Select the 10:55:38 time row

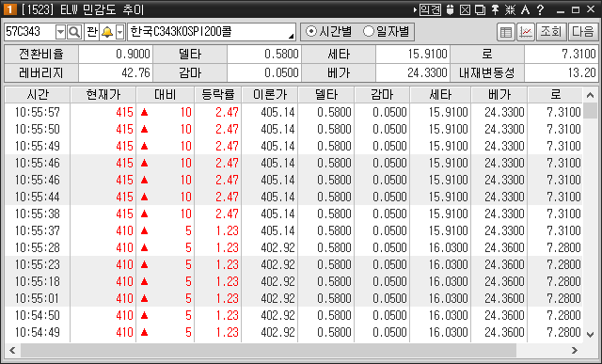click(293, 214)
